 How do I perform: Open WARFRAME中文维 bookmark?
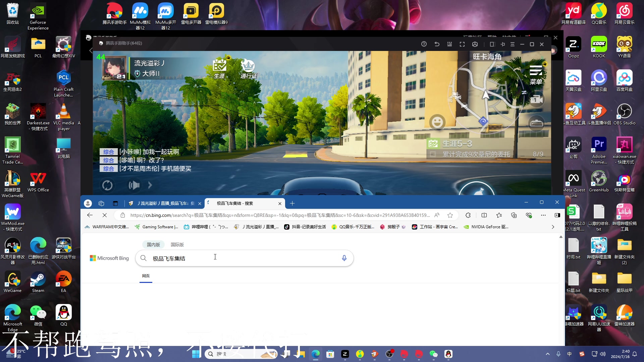(x=107, y=227)
